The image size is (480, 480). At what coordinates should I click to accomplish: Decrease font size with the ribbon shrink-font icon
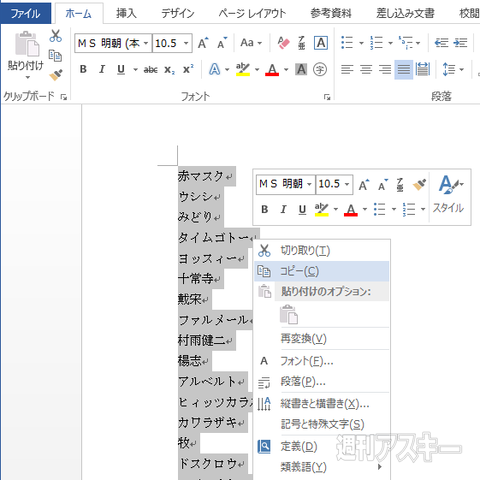(x=222, y=43)
